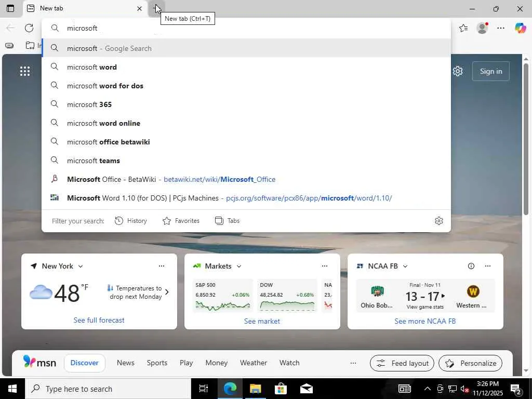This screenshot has width=532, height=399.
Task: Open the S&P 500 index tile
Action: click(x=222, y=296)
